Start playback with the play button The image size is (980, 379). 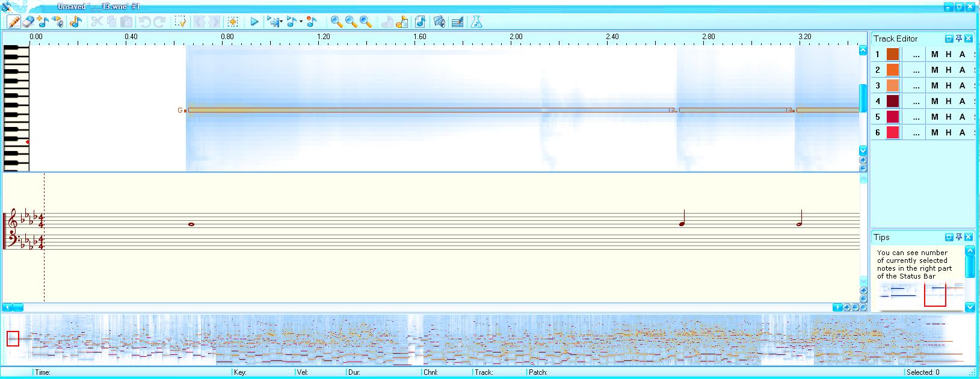[x=254, y=22]
